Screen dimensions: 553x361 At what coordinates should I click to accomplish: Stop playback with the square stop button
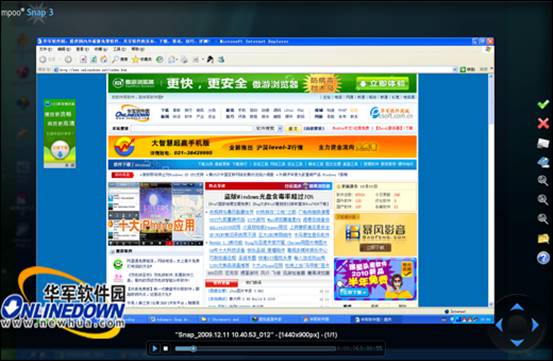(165, 349)
